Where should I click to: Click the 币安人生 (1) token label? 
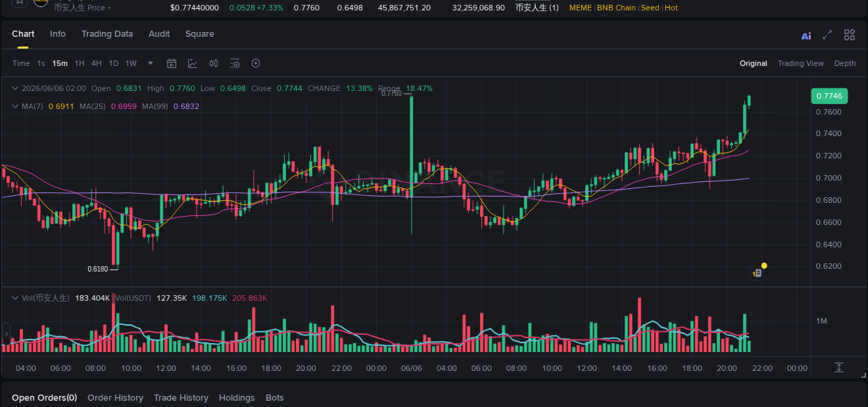point(537,8)
